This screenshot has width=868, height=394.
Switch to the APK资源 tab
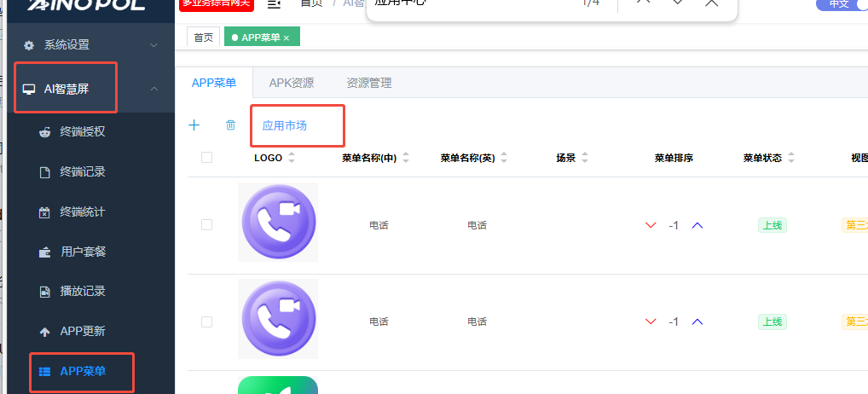pyautogui.click(x=291, y=83)
